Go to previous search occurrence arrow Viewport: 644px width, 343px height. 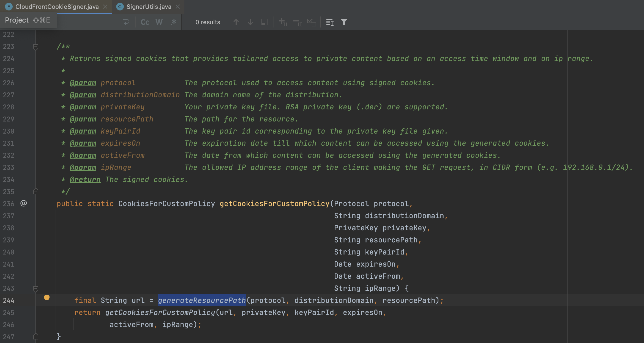(x=236, y=22)
